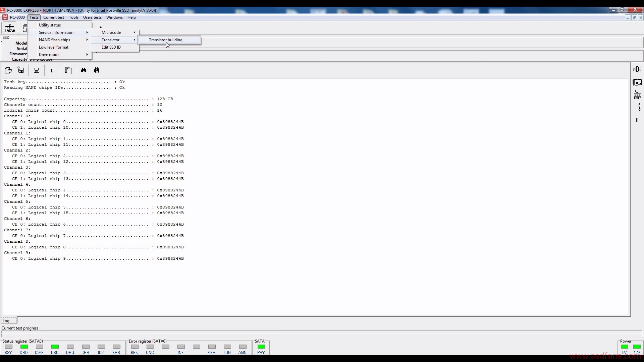644x362 pixels.
Task: Open the Help menu
Action: click(x=131, y=17)
